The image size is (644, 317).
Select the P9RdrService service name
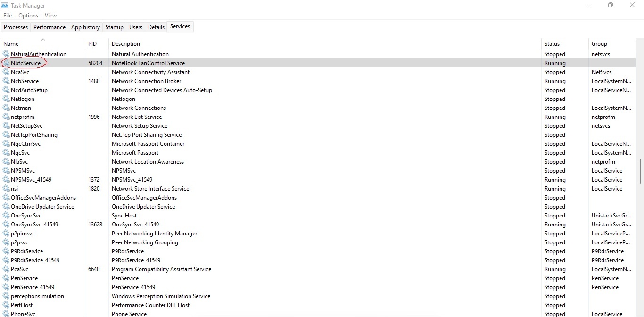(x=27, y=251)
